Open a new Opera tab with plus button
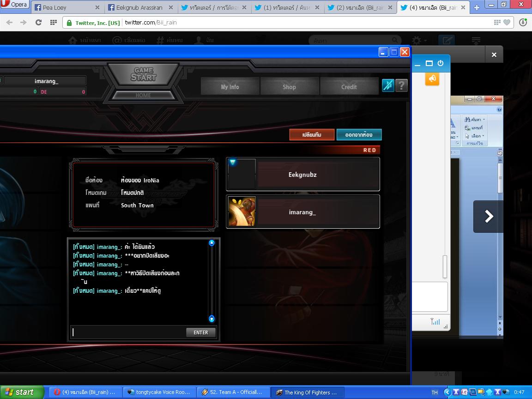Image resolution: width=532 pixels, height=399 pixels. 477,7
